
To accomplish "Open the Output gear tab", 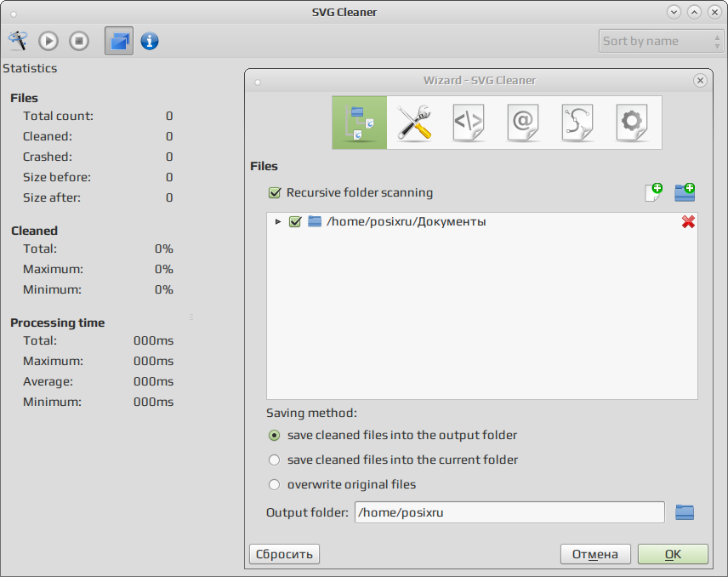I will click(x=631, y=123).
